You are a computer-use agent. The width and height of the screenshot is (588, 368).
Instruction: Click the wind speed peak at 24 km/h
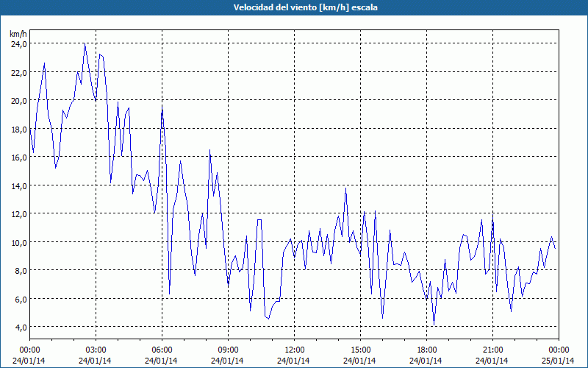[85, 43]
